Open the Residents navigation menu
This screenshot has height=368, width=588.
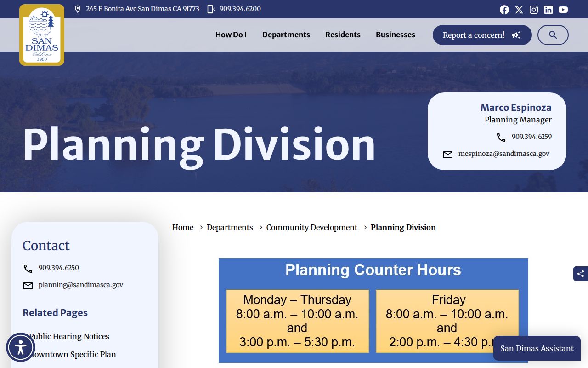(x=343, y=34)
